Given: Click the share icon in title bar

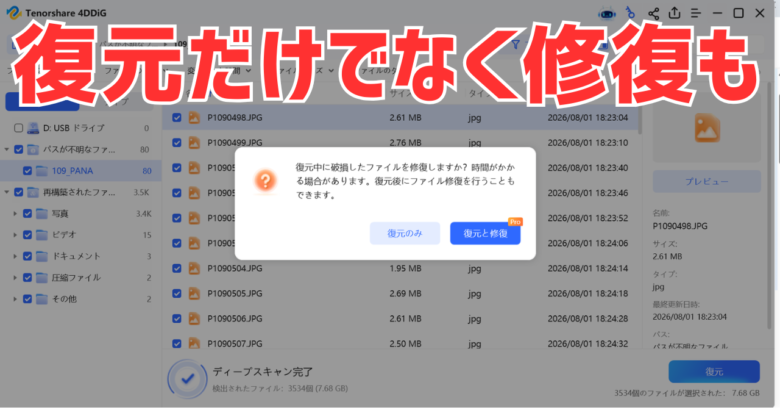Looking at the screenshot, I should (x=653, y=13).
